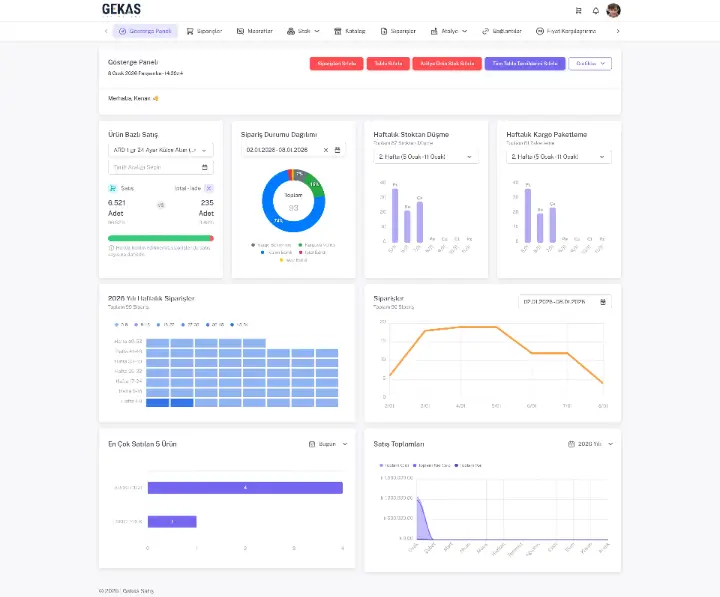Viewport: 720px width, 597px height.
Task: Open the Siparişler menu tab
Action: pyautogui.click(x=204, y=31)
